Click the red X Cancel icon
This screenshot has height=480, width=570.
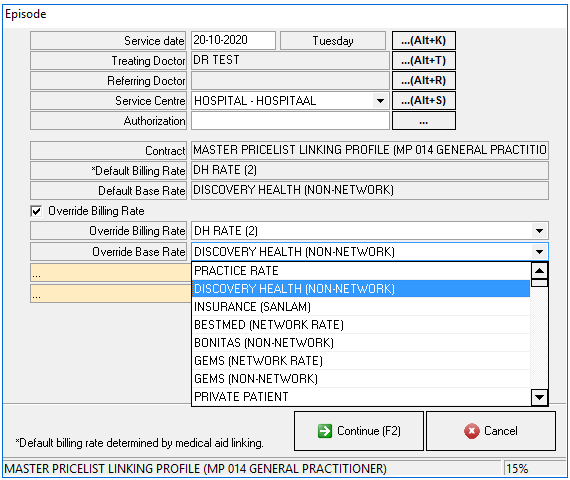[471, 431]
